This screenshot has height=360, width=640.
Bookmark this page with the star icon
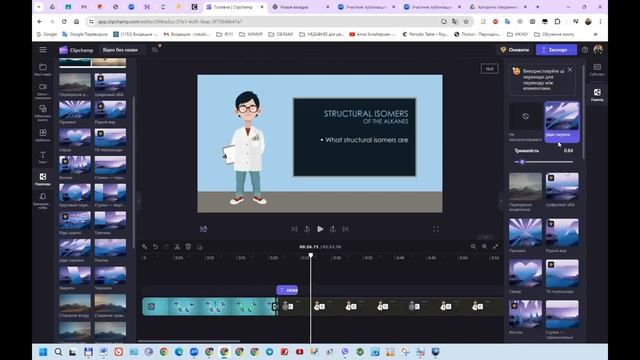click(466, 21)
